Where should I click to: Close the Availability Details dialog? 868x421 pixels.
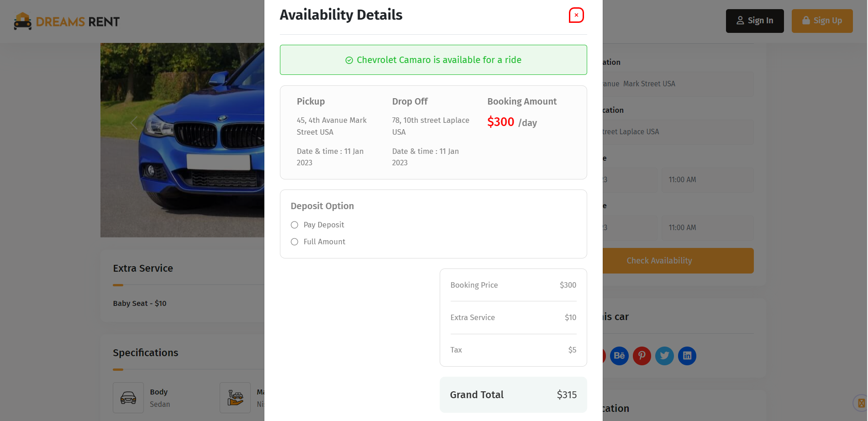point(576,15)
